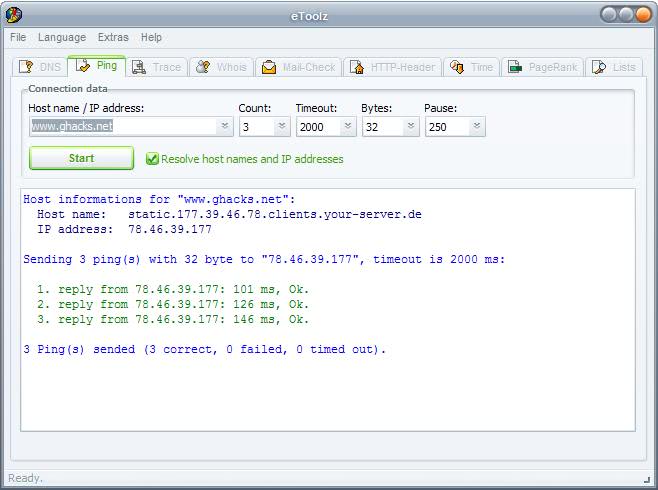Click the Trace tab icon
The image size is (658, 490).
(x=138, y=67)
